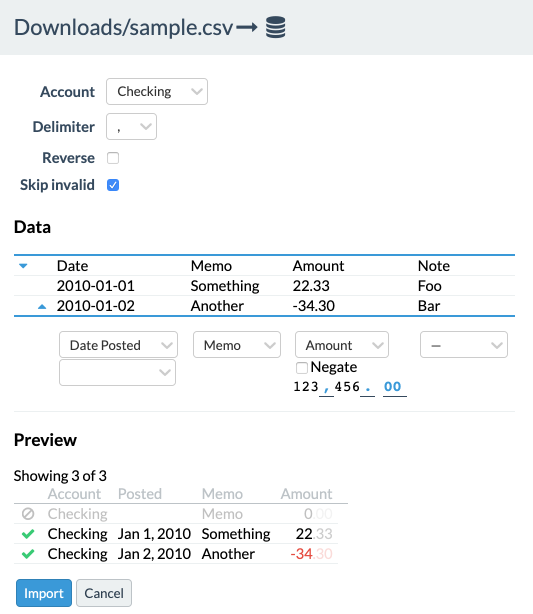
Task: Click the Preview section heading
Action: (x=45, y=440)
